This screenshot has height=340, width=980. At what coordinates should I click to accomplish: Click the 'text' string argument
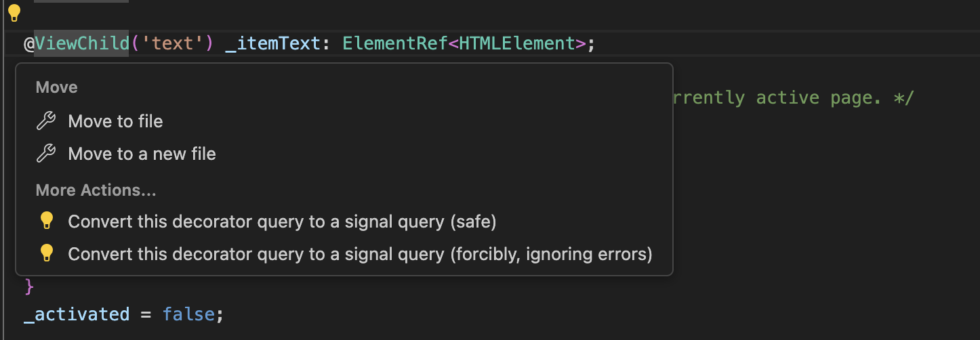[x=176, y=44]
